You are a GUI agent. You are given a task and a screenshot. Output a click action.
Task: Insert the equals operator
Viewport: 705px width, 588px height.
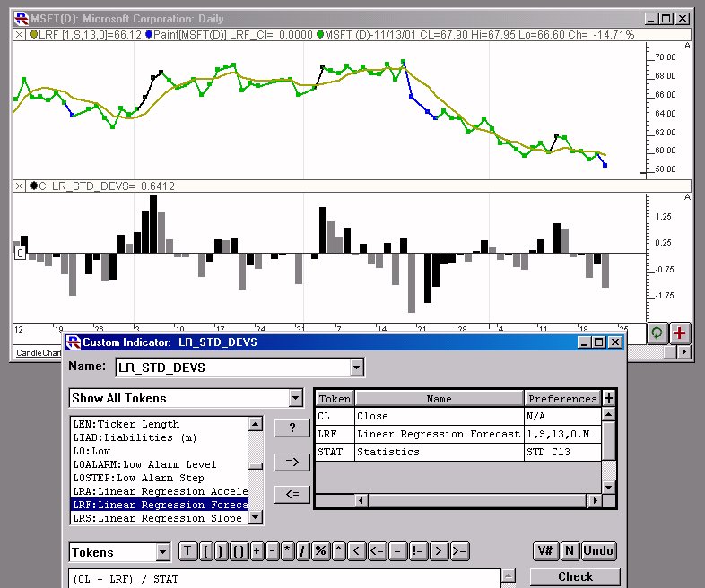(397, 551)
